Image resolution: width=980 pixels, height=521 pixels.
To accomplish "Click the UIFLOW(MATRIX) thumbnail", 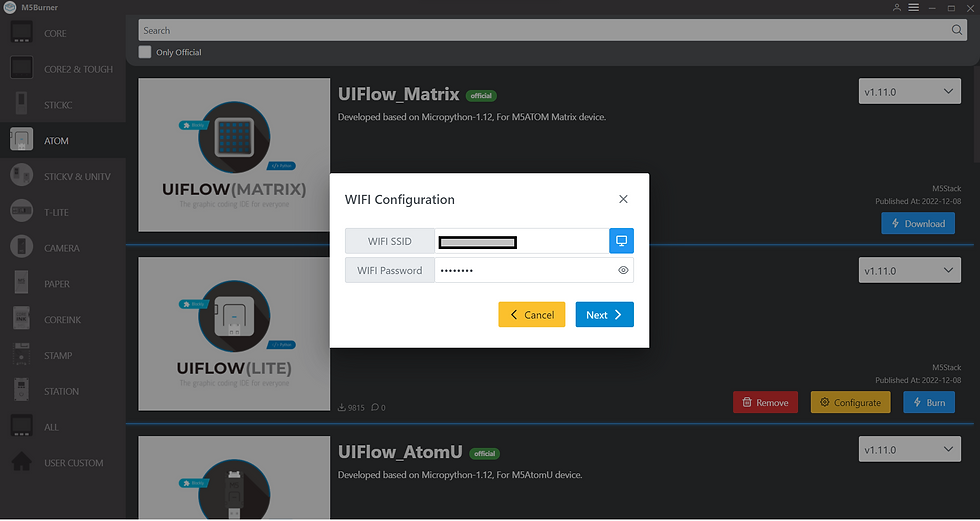I will [x=234, y=155].
